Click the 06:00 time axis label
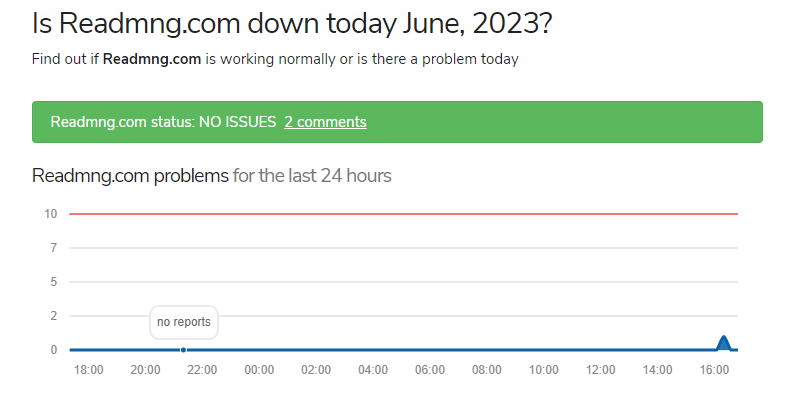 430,370
